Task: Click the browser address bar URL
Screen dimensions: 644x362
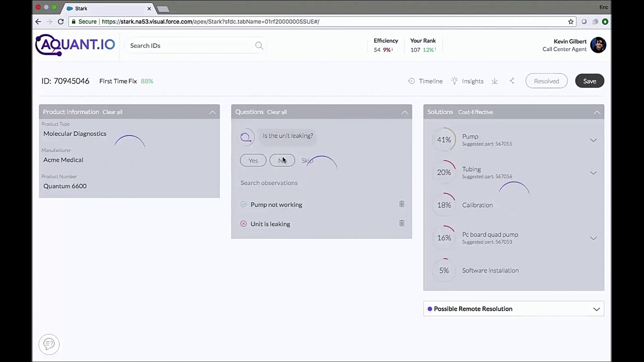Action: [x=210, y=22]
